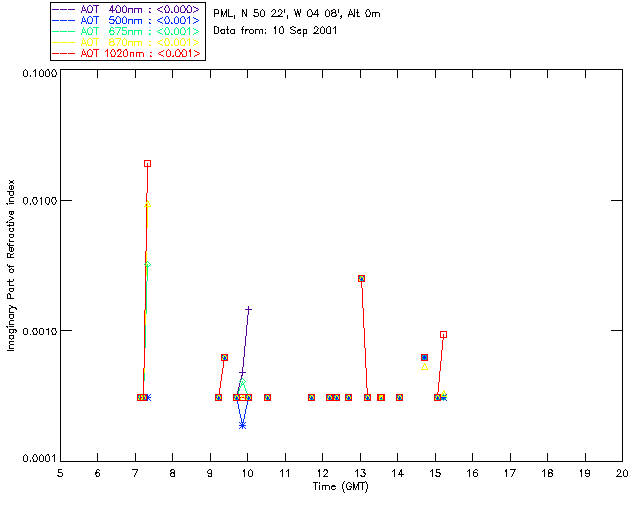Click the x-axis tick label '20'
This screenshot has width=640, height=512.
tap(622, 473)
